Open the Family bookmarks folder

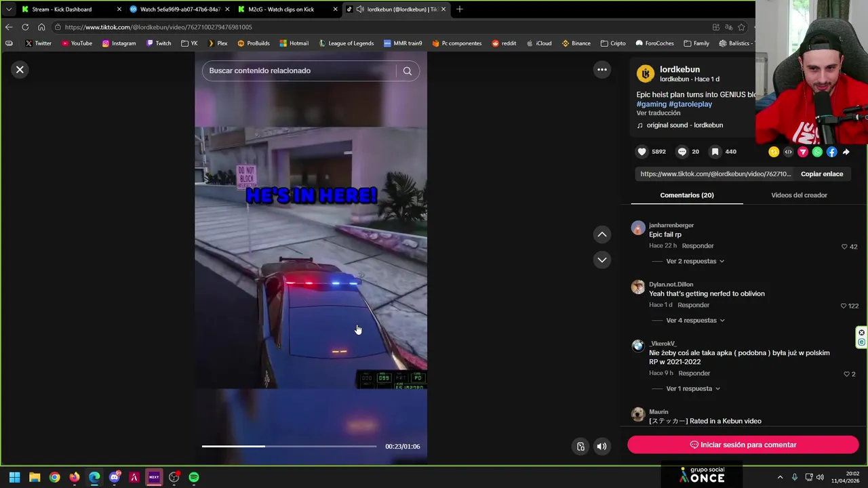click(696, 43)
